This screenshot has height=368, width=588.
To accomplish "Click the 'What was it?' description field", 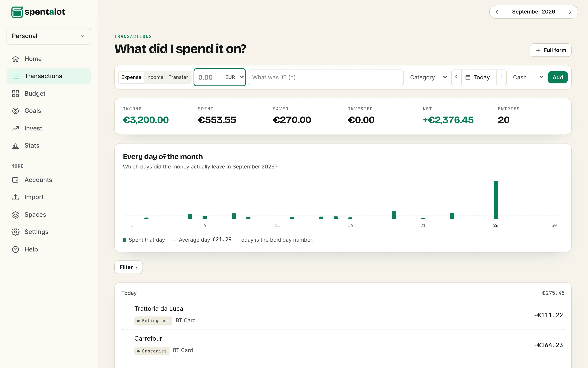I will pos(326,77).
